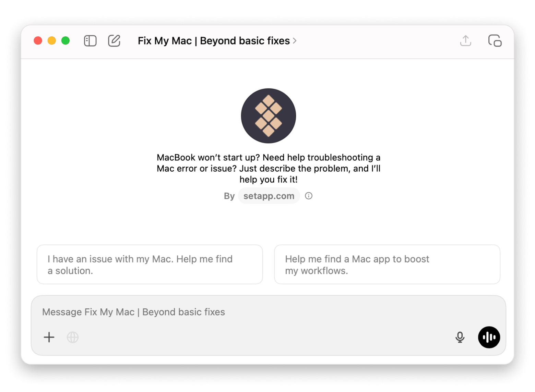The image size is (535, 392).
Task: Minimize the window with the yellow button
Action: 51,40
